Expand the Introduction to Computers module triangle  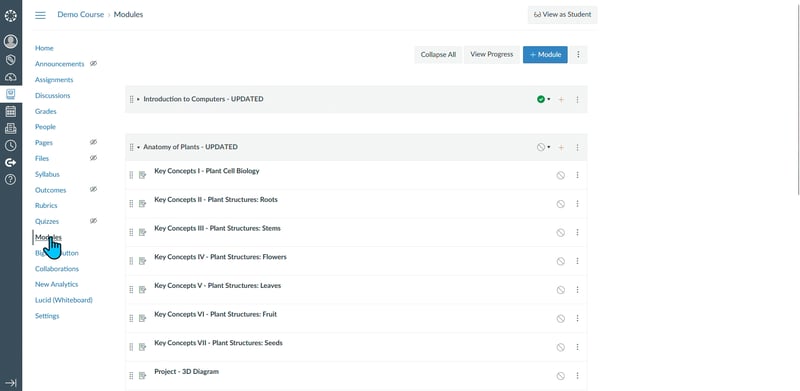click(x=138, y=100)
